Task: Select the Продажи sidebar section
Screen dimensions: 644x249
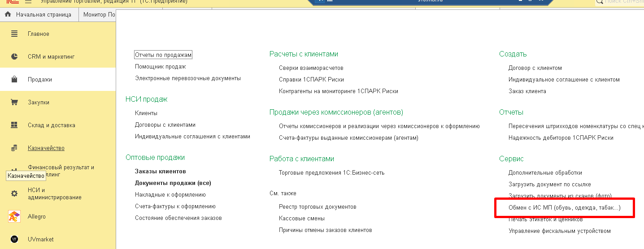Action: coord(58,79)
